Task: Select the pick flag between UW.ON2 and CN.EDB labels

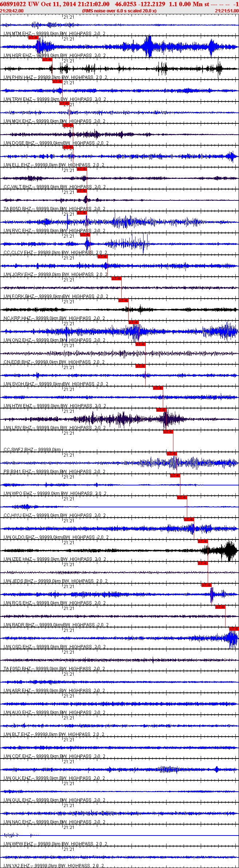Action: (x=141, y=344)
